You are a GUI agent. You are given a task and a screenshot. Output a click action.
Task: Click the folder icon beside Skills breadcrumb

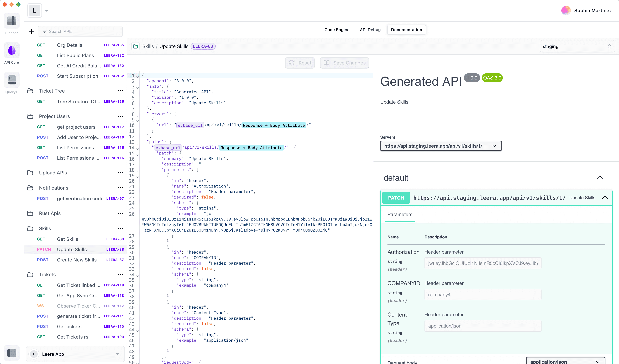(135, 46)
